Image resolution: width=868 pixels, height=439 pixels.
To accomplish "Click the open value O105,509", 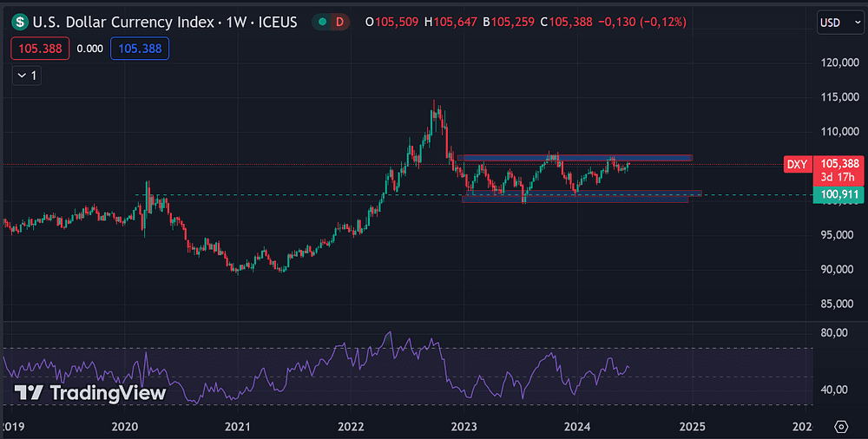I will (392, 23).
